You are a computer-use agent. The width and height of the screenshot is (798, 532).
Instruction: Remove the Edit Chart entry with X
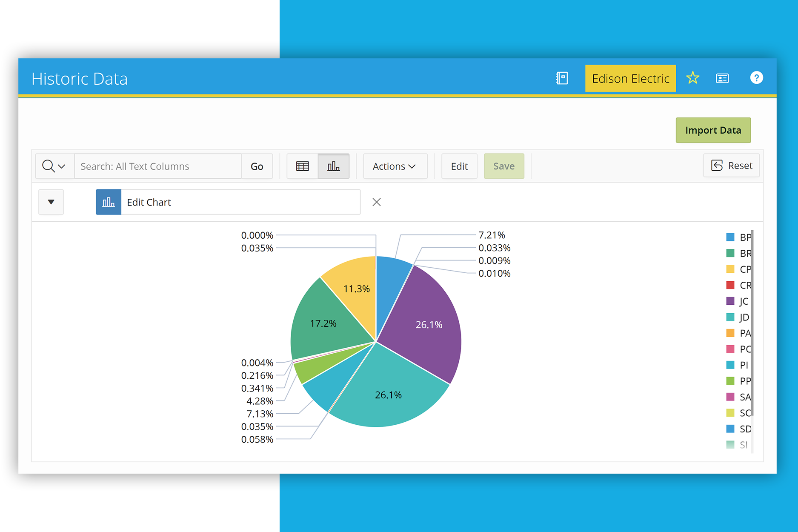(x=376, y=202)
